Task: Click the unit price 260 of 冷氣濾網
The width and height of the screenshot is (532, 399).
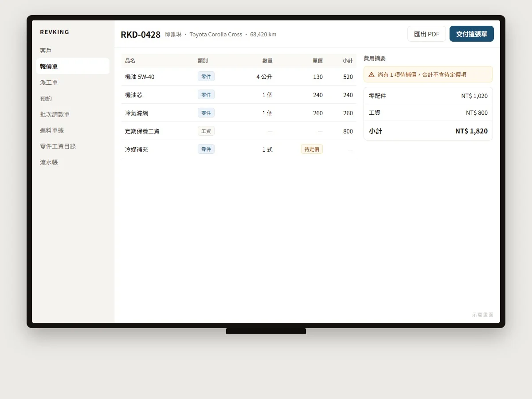Action: pos(318,113)
